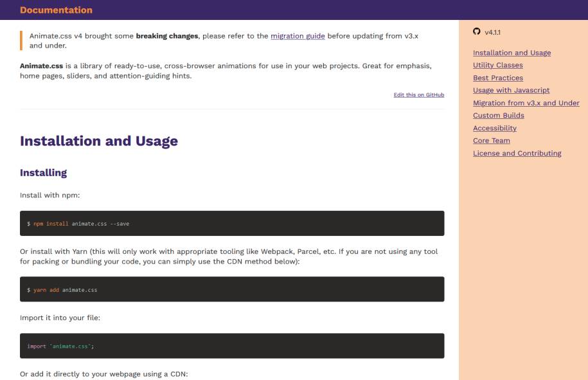Jump to Utility Classes section

(x=498, y=66)
